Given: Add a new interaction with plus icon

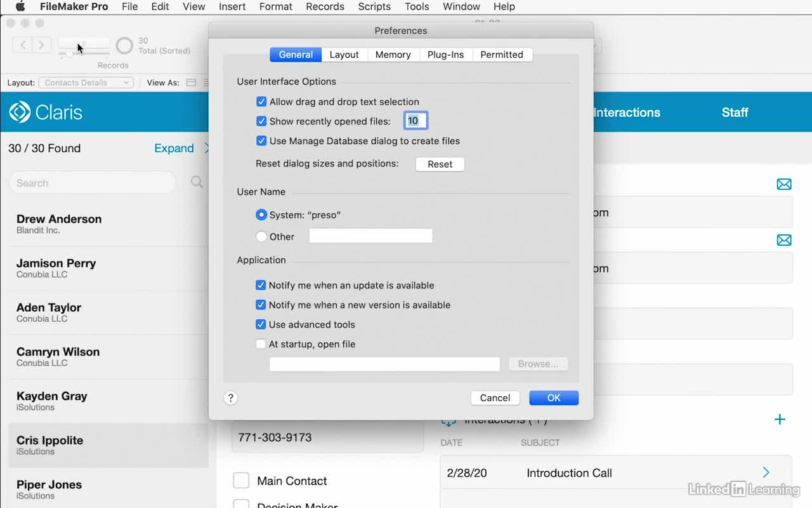Looking at the screenshot, I should (780, 419).
